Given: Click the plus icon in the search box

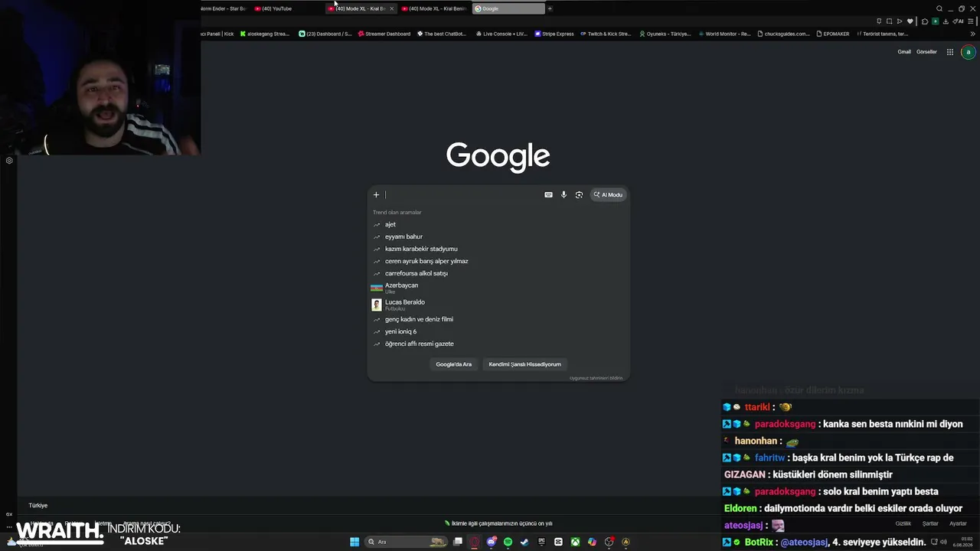Looking at the screenshot, I should click(x=376, y=195).
